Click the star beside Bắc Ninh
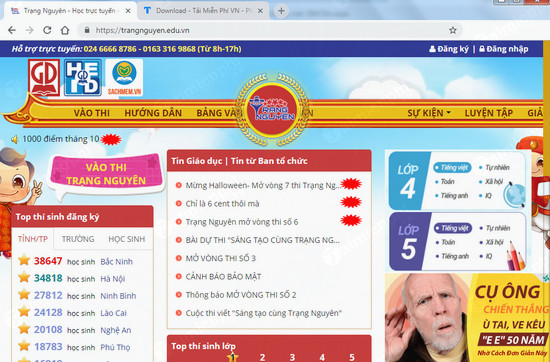This screenshot has height=362, width=550. (x=24, y=260)
